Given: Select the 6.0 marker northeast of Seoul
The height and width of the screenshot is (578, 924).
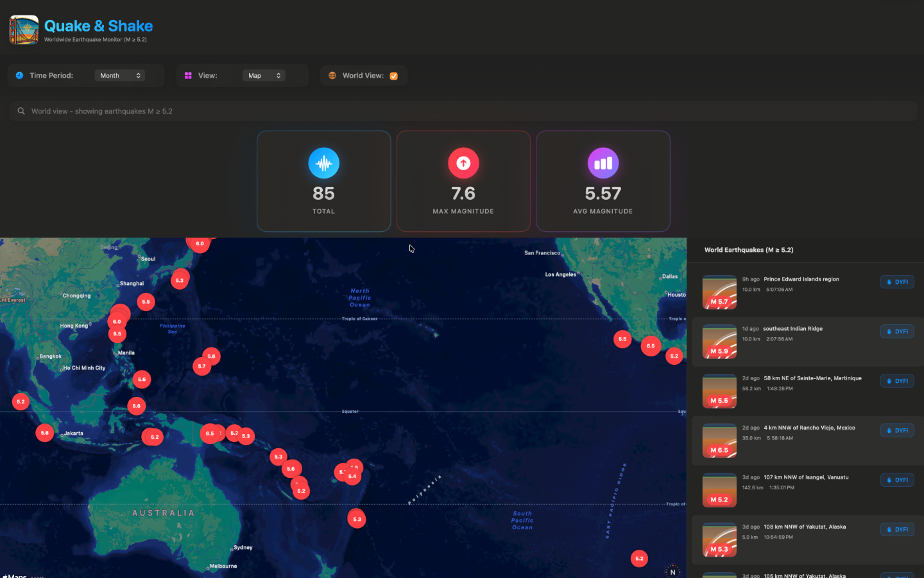Looking at the screenshot, I should point(200,243).
